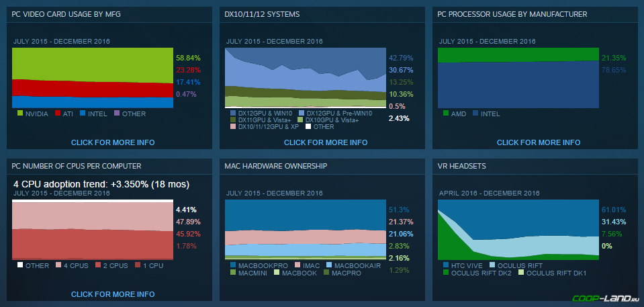644x307 pixels.
Task: Click the 21.35% AMD value
Action: coord(614,58)
